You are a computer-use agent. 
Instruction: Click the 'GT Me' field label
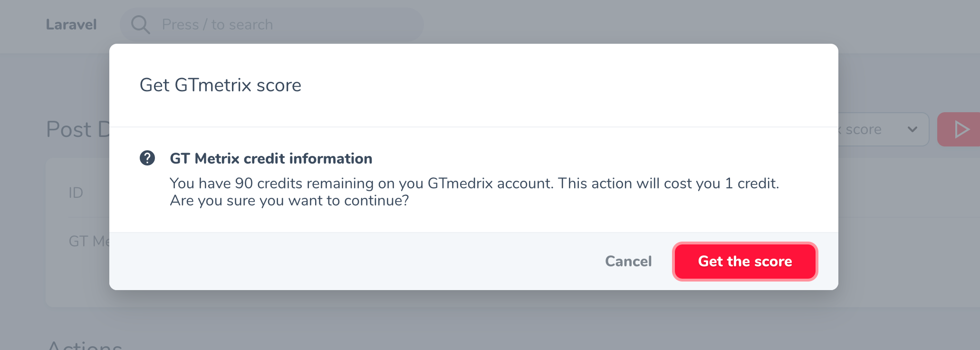coord(89,241)
